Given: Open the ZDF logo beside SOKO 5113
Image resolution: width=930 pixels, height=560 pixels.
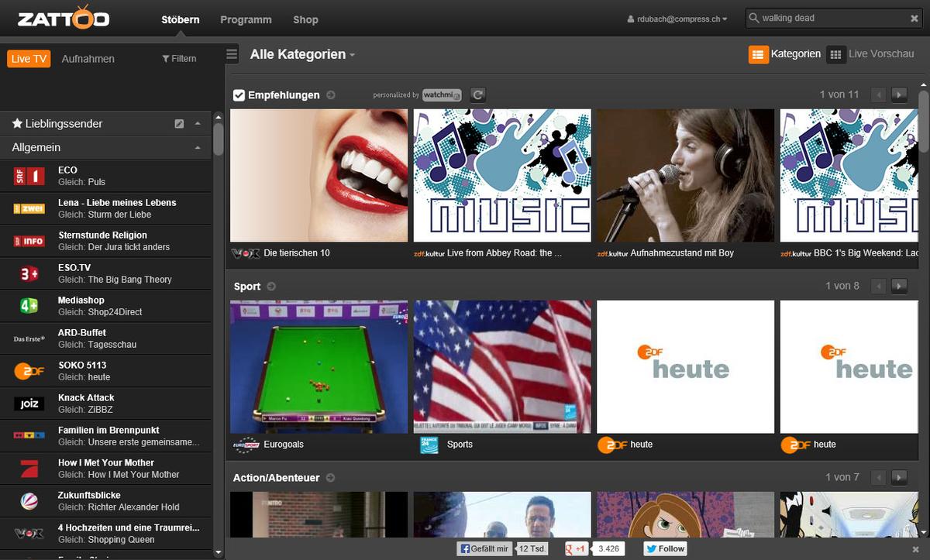Looking at the screenshot, I should click(x=29, y=371).
